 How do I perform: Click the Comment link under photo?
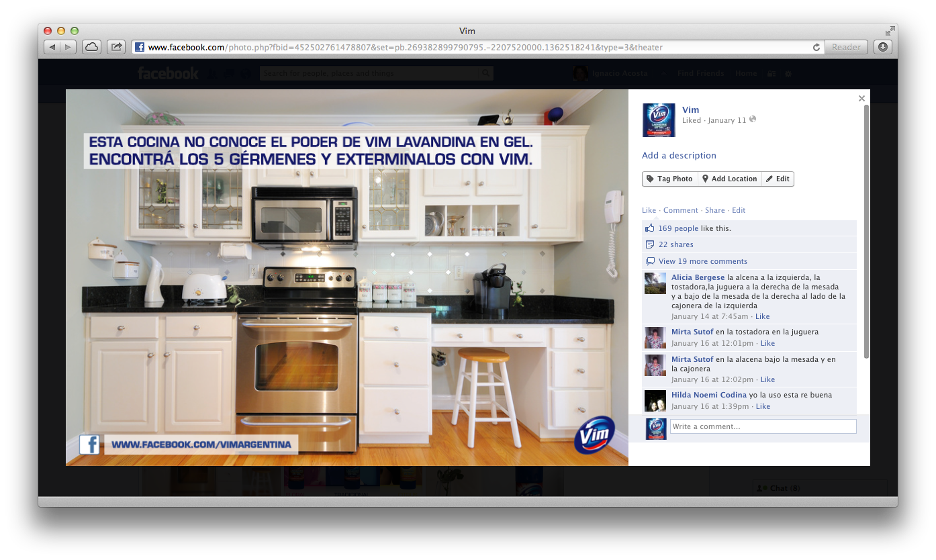pos(681,210)
